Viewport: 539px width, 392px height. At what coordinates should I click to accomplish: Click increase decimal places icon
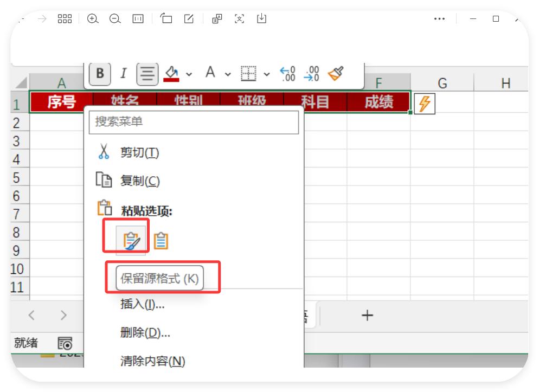click(x=287, y=74)
